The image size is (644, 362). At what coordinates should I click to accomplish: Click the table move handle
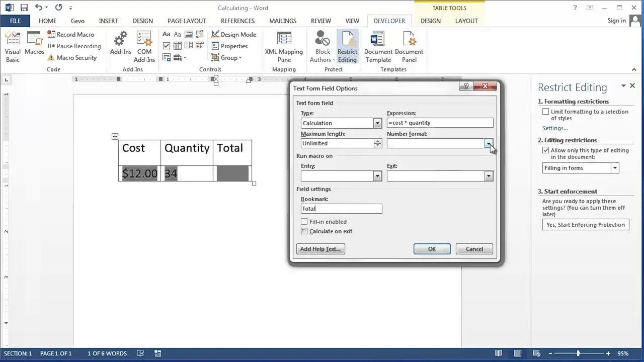pos(115,136)
